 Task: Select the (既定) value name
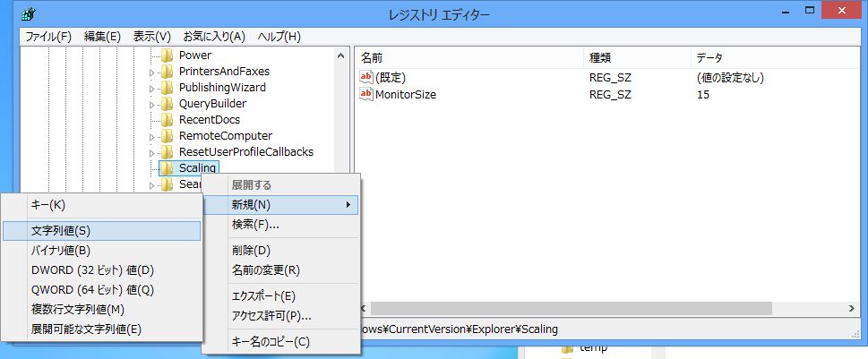click(391, 78)
